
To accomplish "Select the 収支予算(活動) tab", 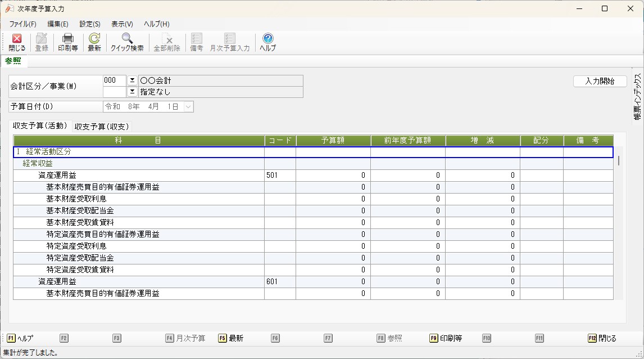I will point(40,126).
